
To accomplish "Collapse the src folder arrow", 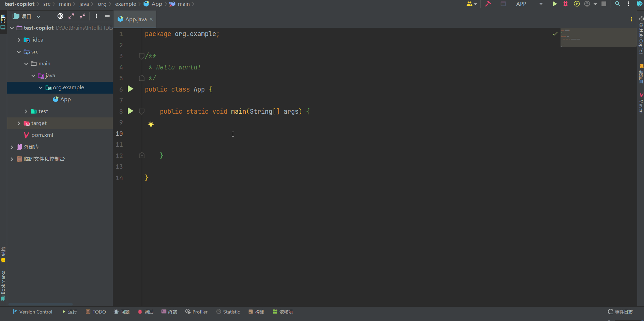I will [x=19, y=52].
